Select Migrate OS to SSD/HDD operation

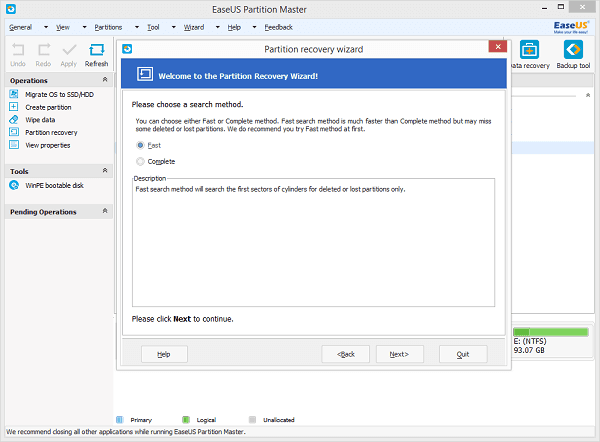point(59,93)
